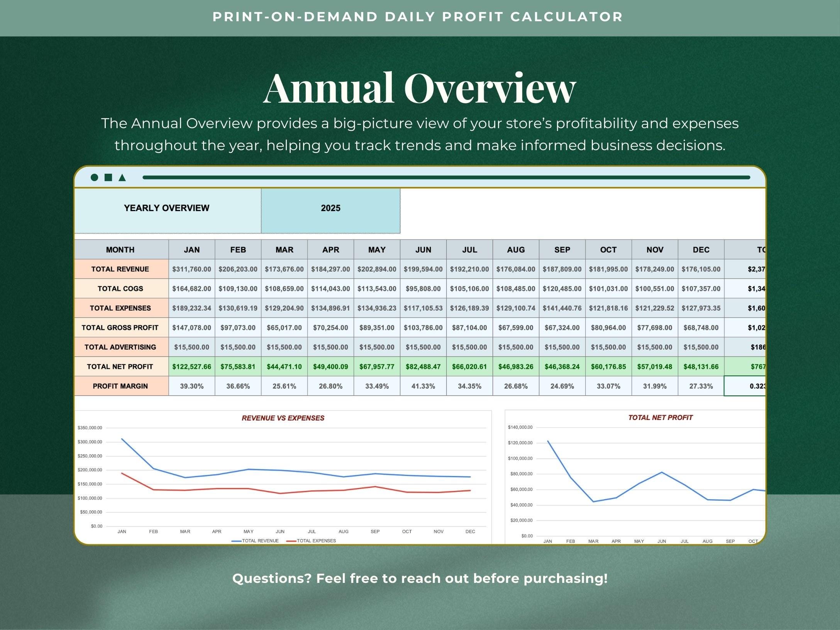
Task: Click January revenue cell $311,760.00
Action: [191, 269]
